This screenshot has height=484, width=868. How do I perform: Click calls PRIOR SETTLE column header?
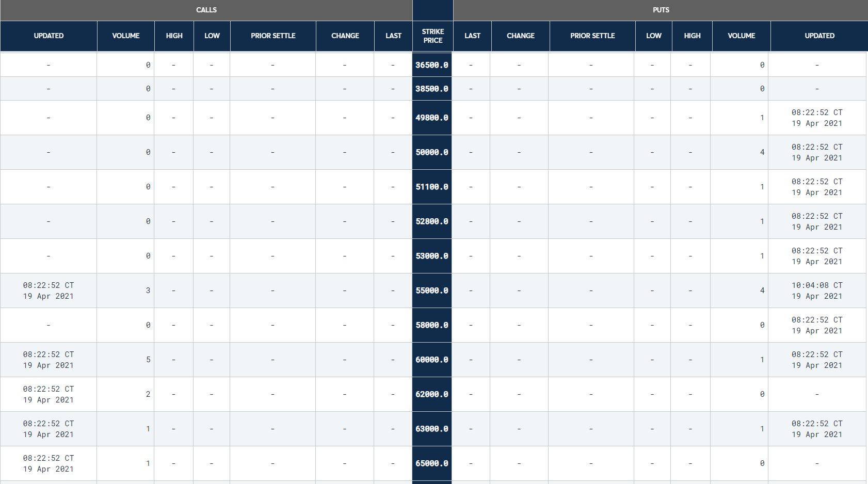(273, 36)
